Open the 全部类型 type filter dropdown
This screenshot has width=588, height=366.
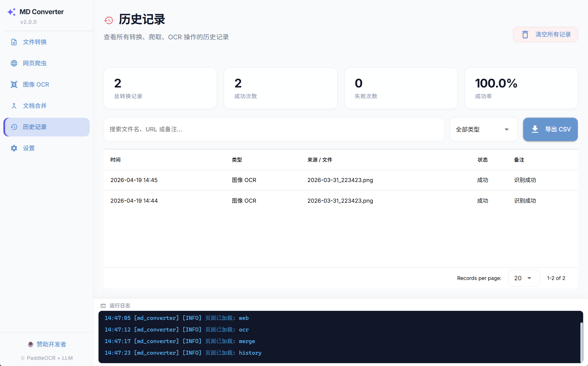pos(483,129)
